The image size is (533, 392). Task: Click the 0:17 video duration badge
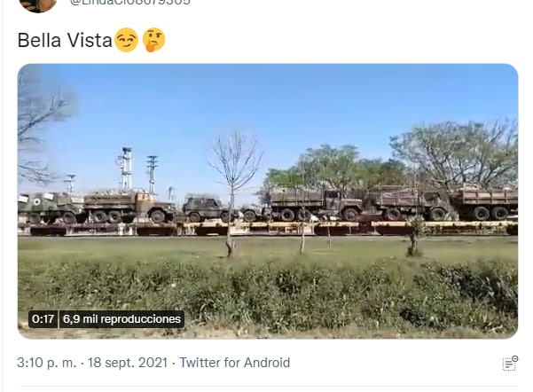pos(43,319)
